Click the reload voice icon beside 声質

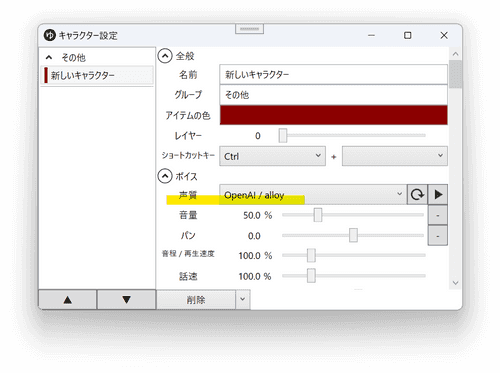pos(417,194)
